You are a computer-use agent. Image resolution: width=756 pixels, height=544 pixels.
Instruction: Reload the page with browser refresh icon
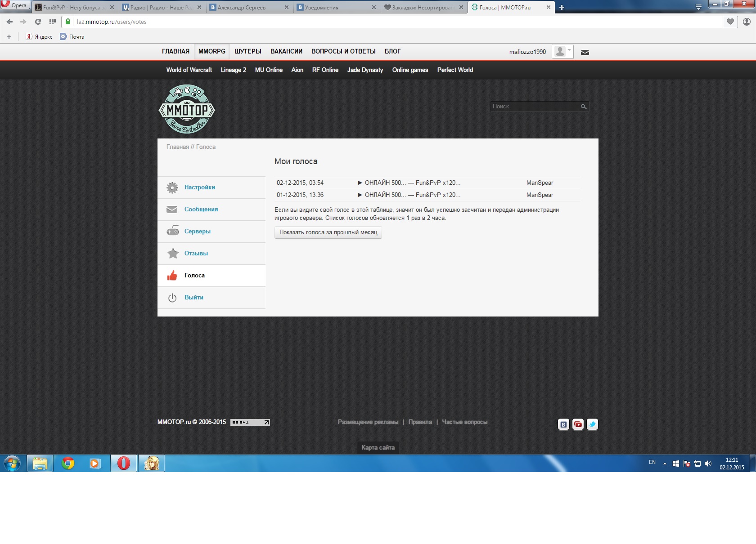(38, 22)
